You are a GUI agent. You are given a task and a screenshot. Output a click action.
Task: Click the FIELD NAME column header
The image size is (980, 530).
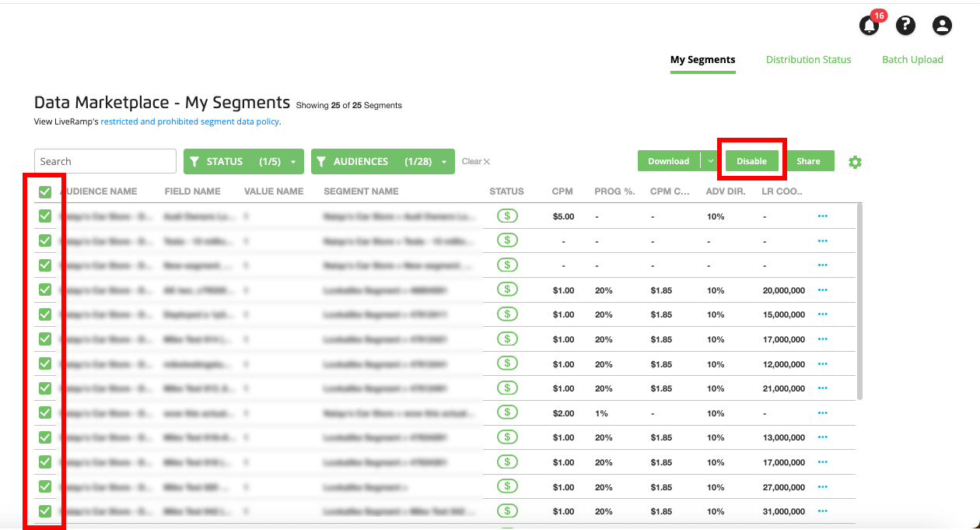[193, 191]
